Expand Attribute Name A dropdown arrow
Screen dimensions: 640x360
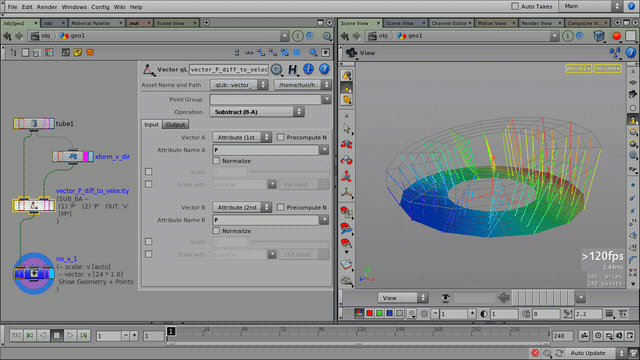(x=324, y=150)
